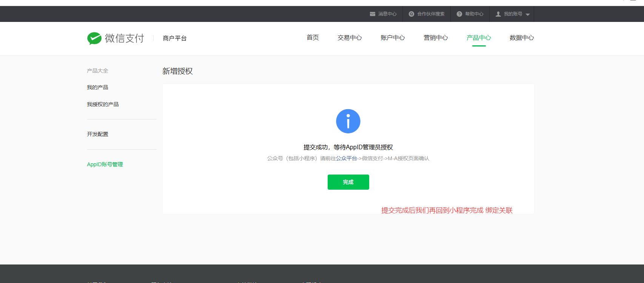Expand the 我的账号 dropdown arrow
Viewport: 644px width, 283px height.
[x=528, y=14]
